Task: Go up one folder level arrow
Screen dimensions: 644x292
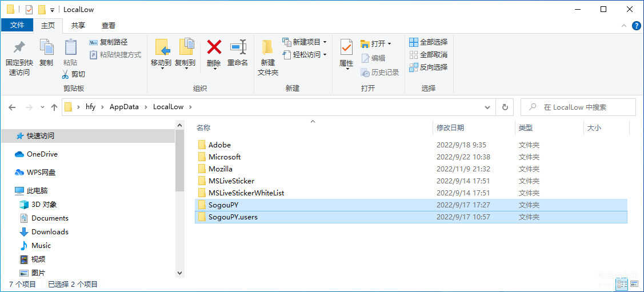Action: (54, 107)
